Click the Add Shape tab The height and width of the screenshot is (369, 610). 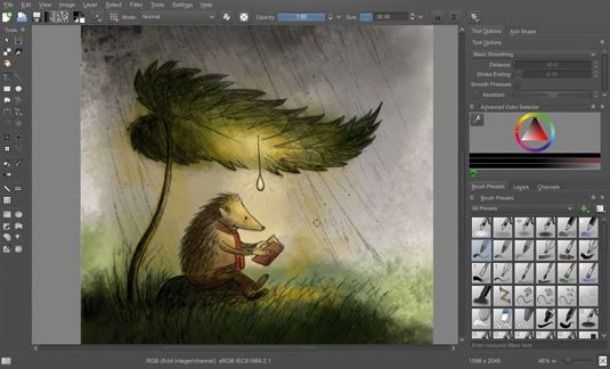(522, 31)
